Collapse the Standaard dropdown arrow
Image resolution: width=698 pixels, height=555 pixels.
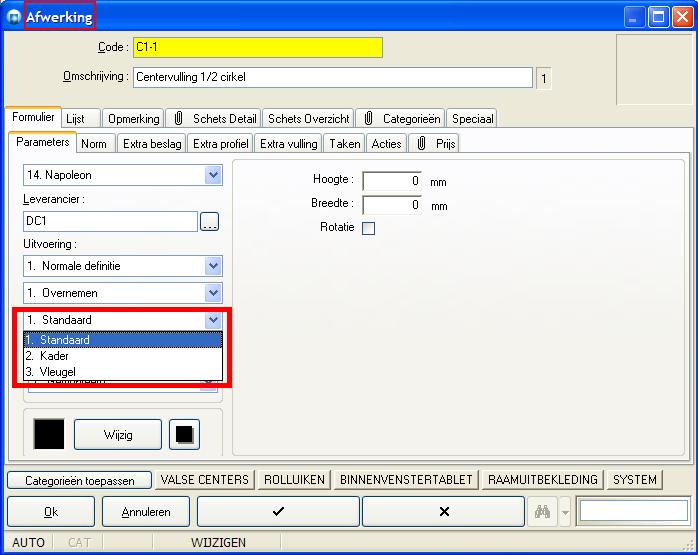(213, 320)
